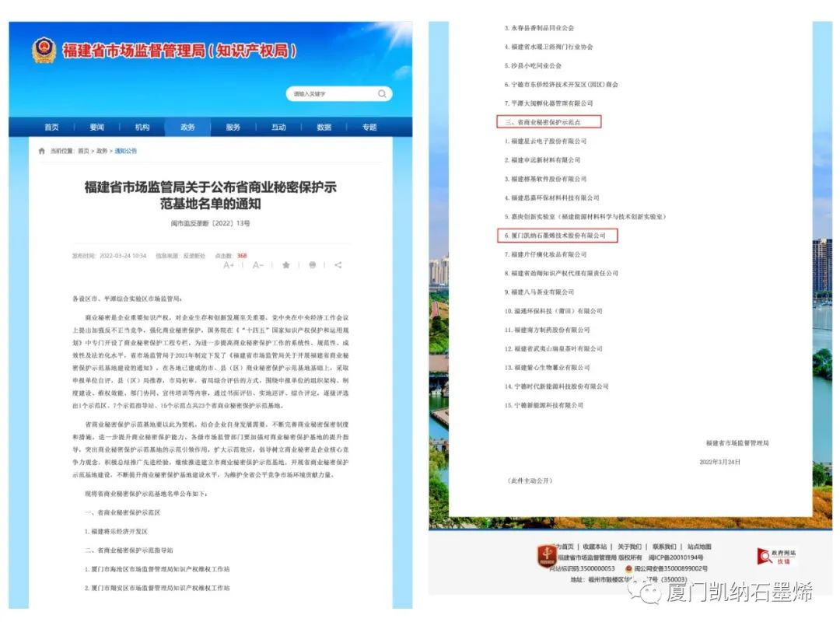Open the 互动 menu in the navigation bar
The width and height of the screenshot is (840, 629).
(x=278, y=127)
